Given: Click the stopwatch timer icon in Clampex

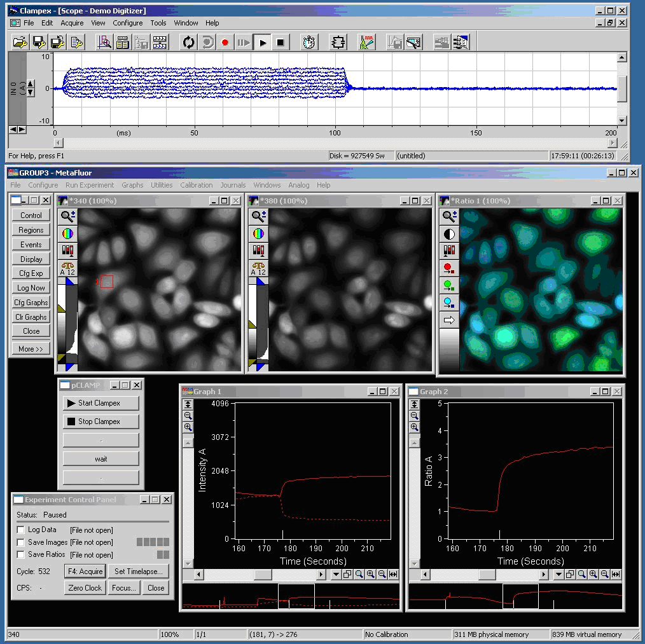Looking at the screenshot, I should pyautogui.click(x=309, y=42).
